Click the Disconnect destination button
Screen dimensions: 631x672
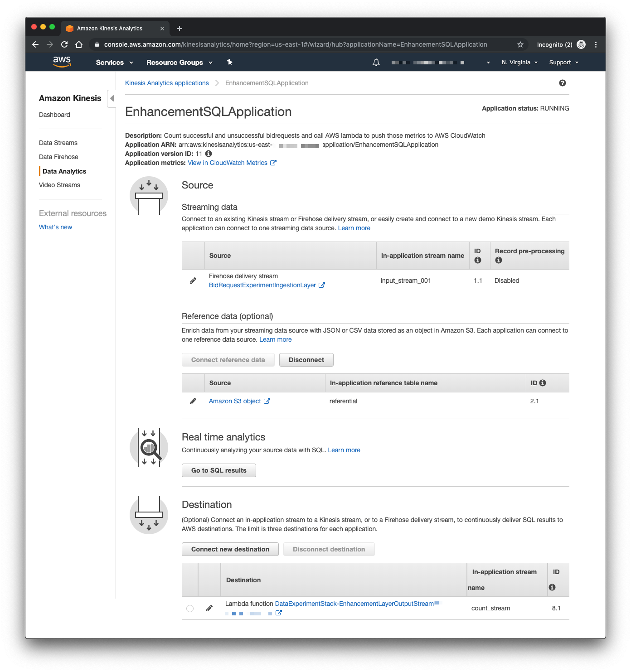(x=329, y=549)
